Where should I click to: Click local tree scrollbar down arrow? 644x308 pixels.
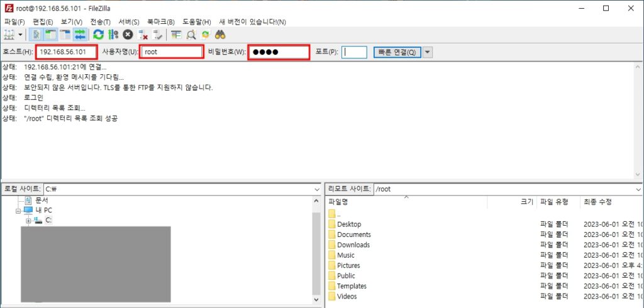coord(316,300)
